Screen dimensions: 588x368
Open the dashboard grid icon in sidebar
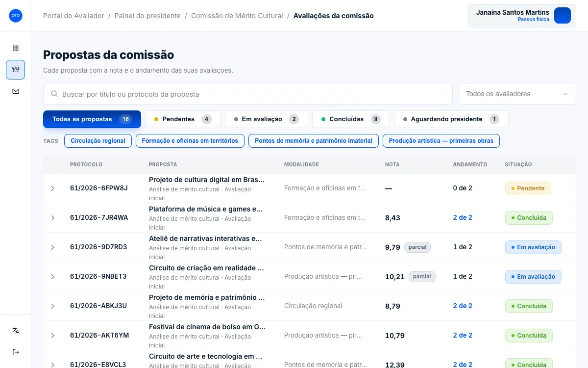16,48
